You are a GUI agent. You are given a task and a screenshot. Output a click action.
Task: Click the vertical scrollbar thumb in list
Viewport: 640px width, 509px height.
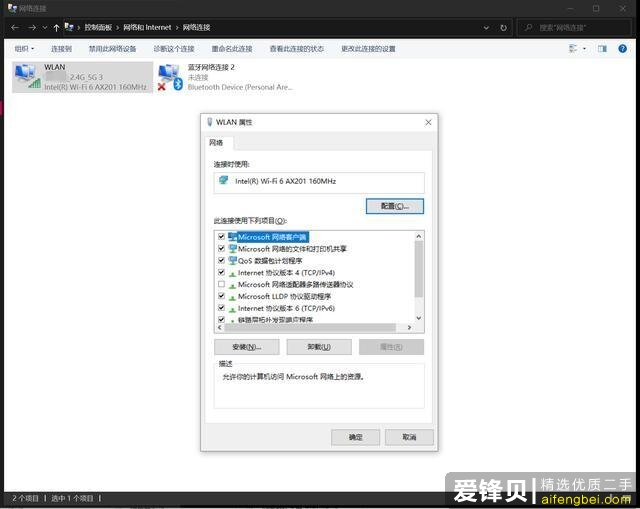(x=418, y=269)
